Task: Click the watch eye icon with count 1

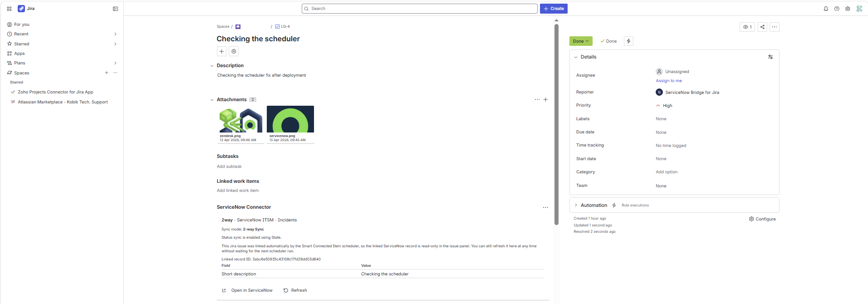Action: (x=747, y=27)
